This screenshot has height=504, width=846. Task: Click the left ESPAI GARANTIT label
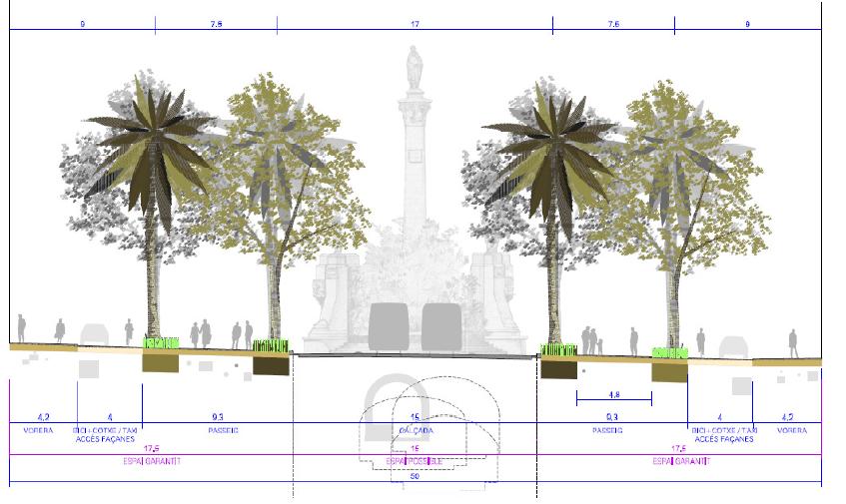pos(150,462)
